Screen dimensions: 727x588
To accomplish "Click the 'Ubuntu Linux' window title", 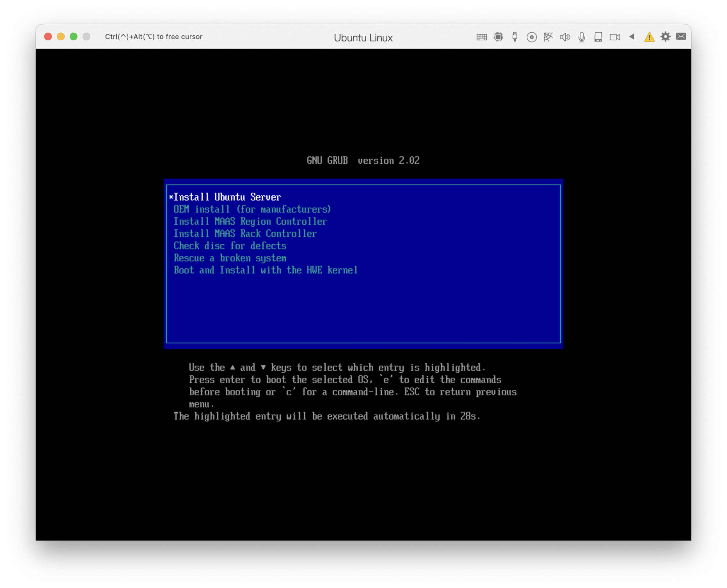I will [x=363, y=38].
